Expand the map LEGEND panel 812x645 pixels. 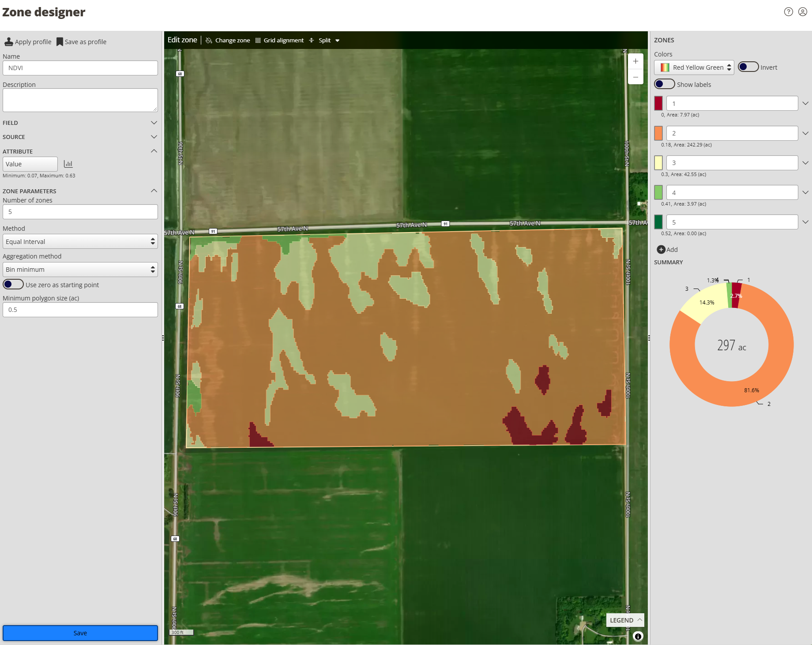tap(625, 620)
